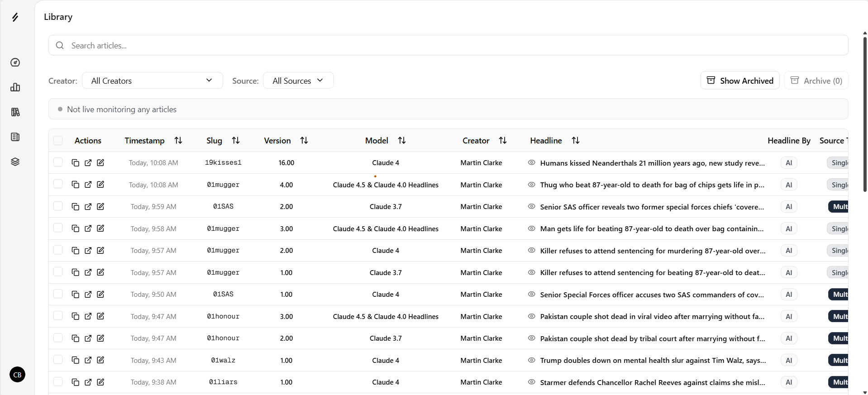The image size is (868, 395).
Task: Expand the All Creators dropdown
Action: click(x=152, y=81)
